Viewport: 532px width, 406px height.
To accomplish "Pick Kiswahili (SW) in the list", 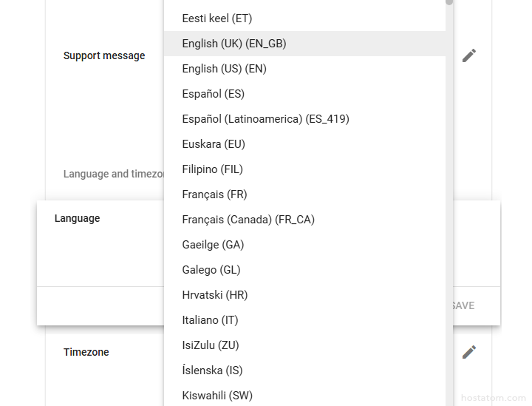I will [217, 396].
